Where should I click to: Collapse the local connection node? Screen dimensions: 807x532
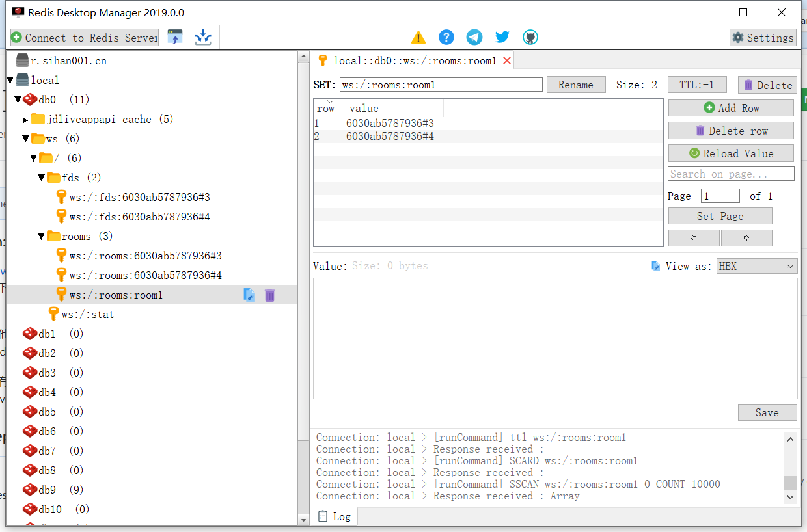click(10, 81)
